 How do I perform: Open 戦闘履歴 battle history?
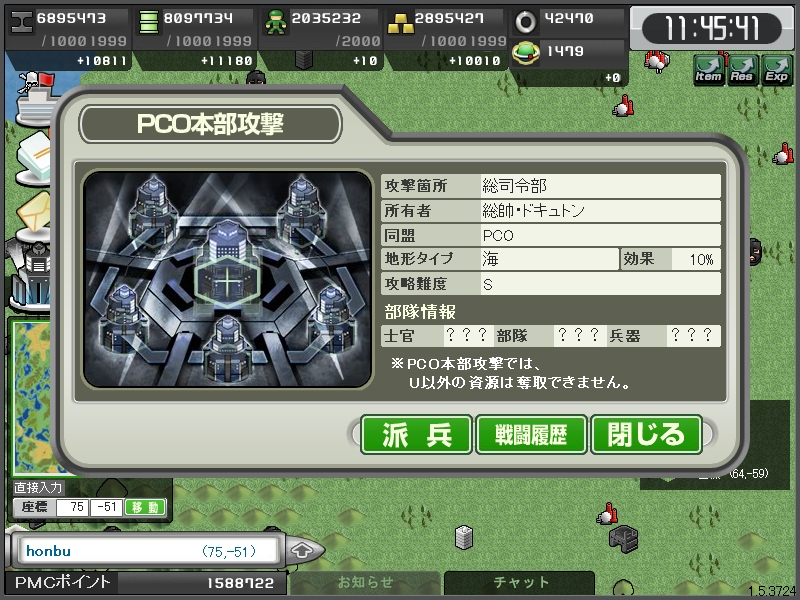click(x=531, y=435)
